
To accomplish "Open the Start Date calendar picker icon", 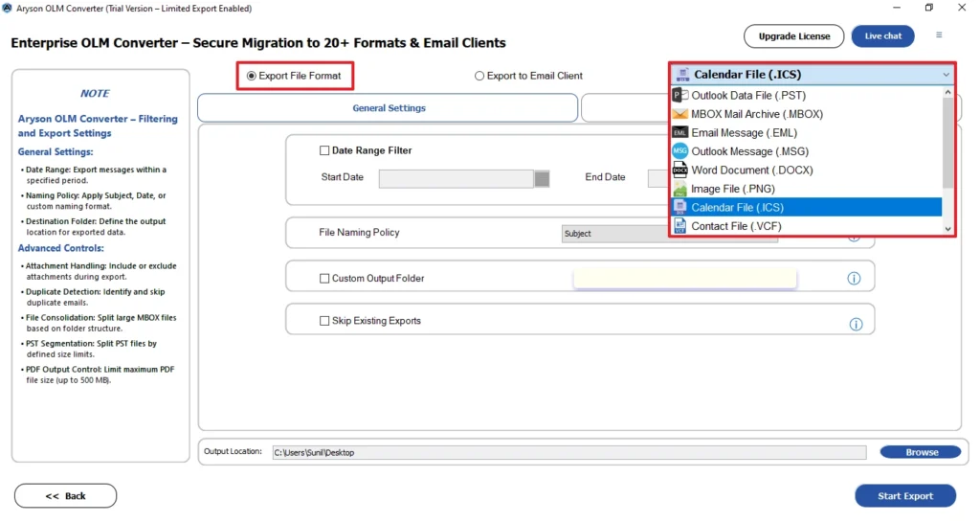I will (542, 179).
